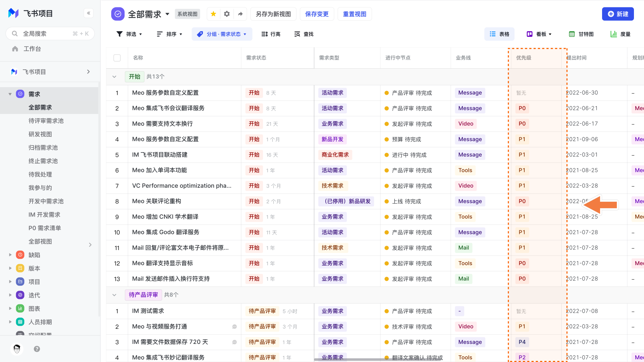
Task: Open comments on IM 需要文件数据保存 720 天 row
Action: (x=234, y=342)
